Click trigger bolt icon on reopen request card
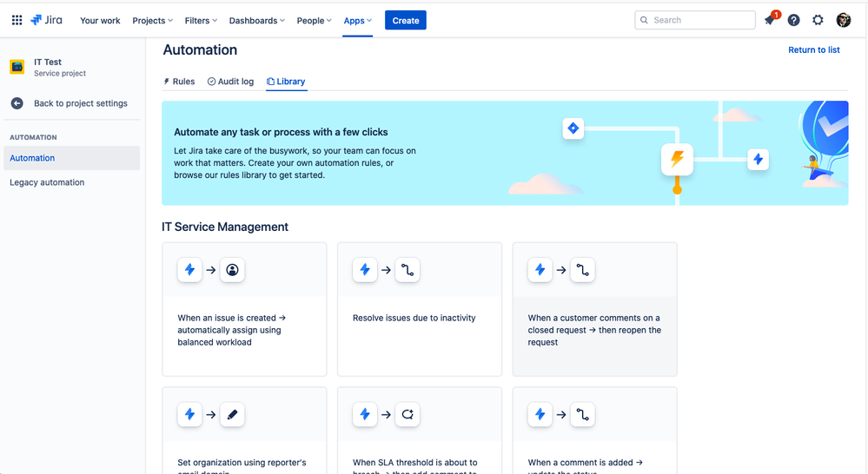The image size is (868, 474). click(x=540, y=270)
